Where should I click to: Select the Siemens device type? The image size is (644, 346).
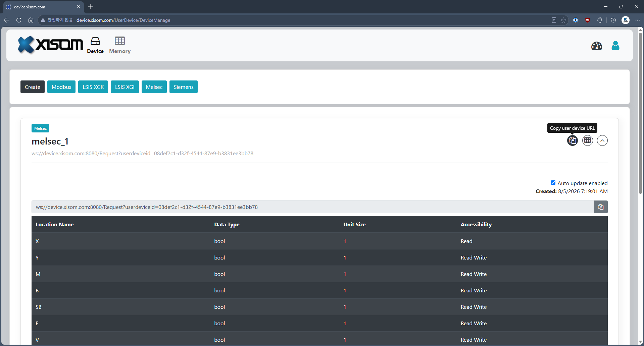(184, 87)
